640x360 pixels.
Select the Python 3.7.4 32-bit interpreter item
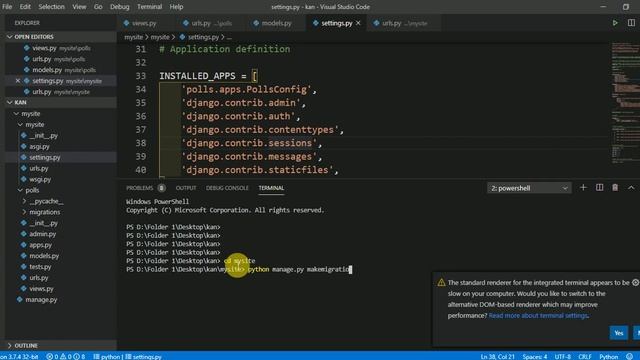pos(20,356)
